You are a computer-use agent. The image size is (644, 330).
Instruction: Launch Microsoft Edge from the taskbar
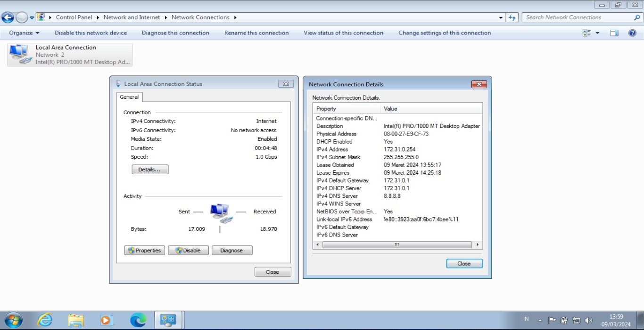pyautogui.click(x=138, y=320)
